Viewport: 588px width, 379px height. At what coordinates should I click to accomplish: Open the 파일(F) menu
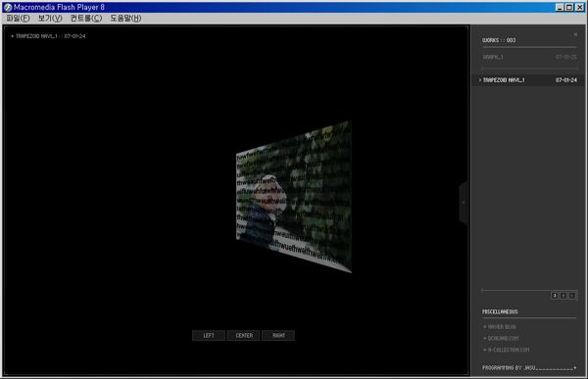18,18
